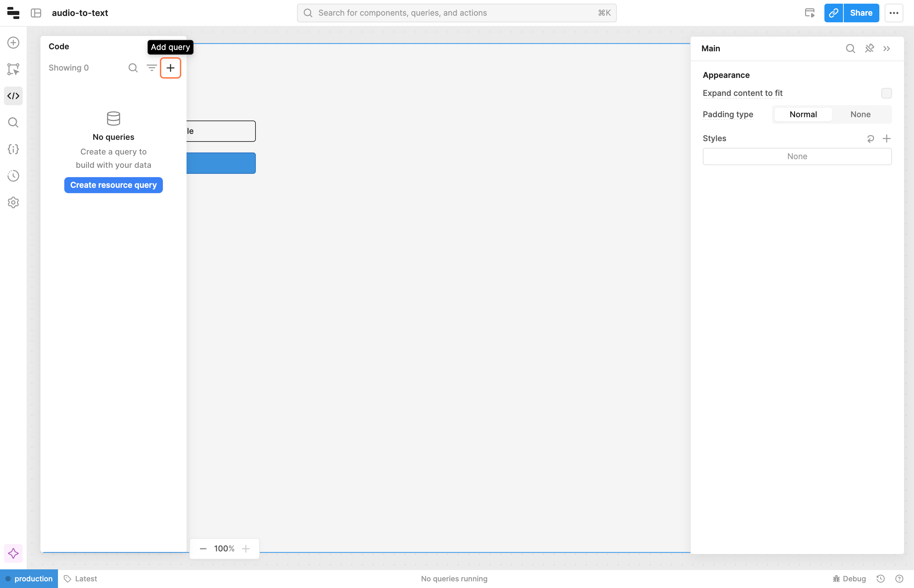Set padding type to Normal
Viewport: 914px width, 588px height.
coord(803,115)
